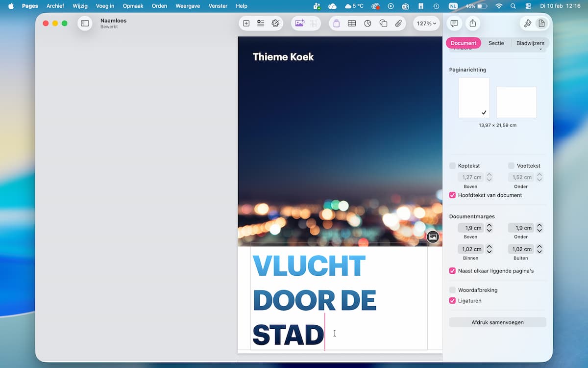The height and width of the screenshot is (368, 588).
Task: Click the add page button in toolbar
Action: (246, 23)
